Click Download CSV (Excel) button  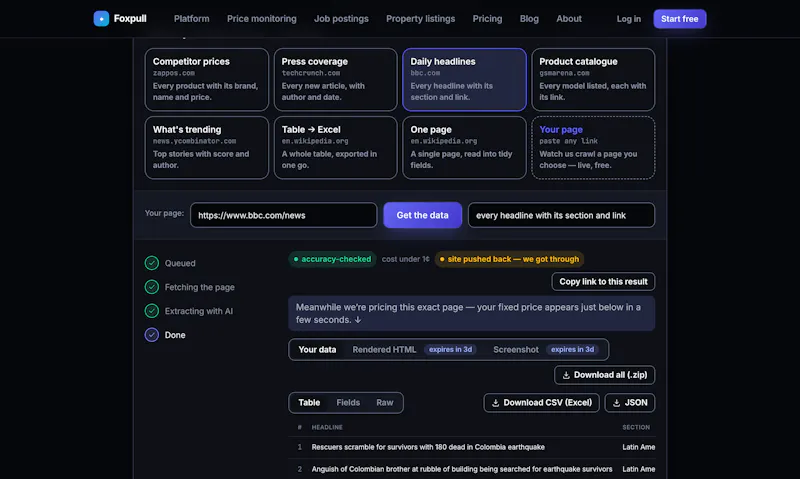(x=541, y=403)
